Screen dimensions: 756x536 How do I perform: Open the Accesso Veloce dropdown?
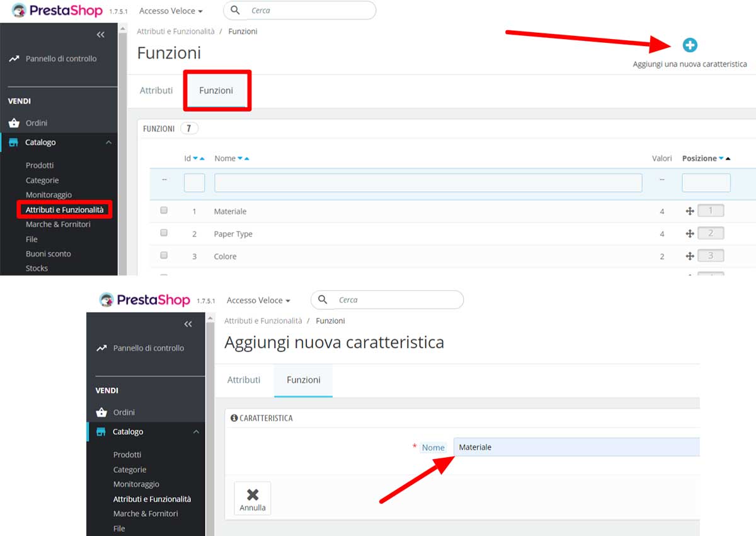[170, 10]
